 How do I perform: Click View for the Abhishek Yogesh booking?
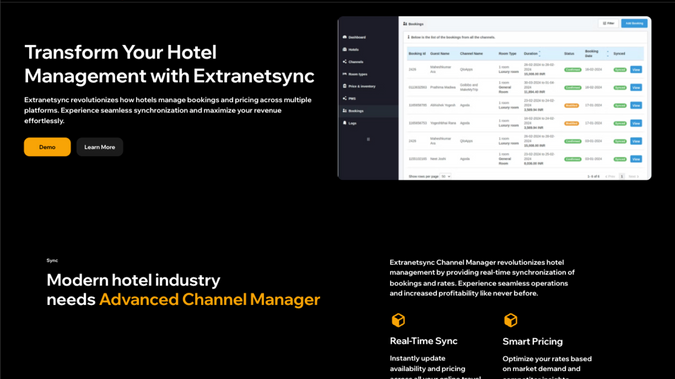636,105
